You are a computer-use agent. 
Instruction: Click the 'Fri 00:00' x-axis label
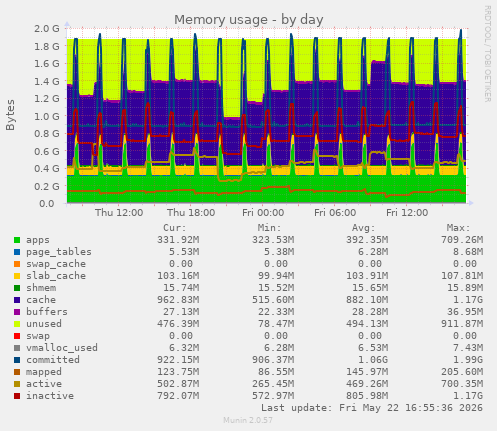click(263, 213)
